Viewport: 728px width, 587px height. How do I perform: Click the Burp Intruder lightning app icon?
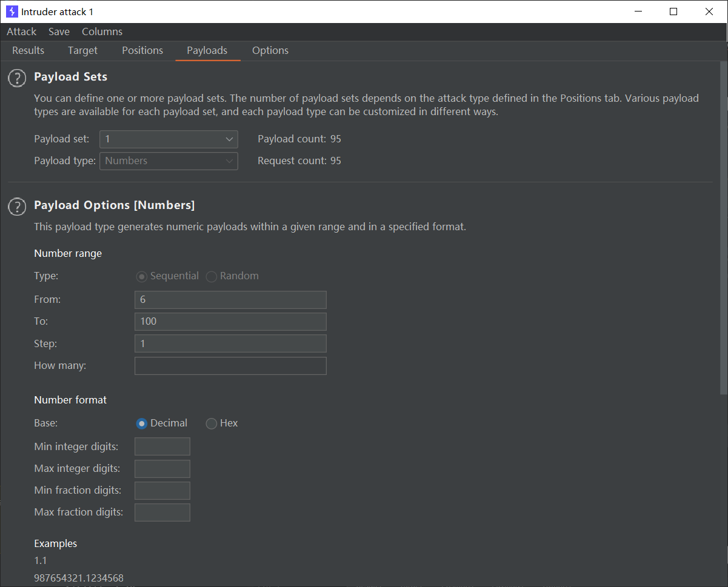12,12
